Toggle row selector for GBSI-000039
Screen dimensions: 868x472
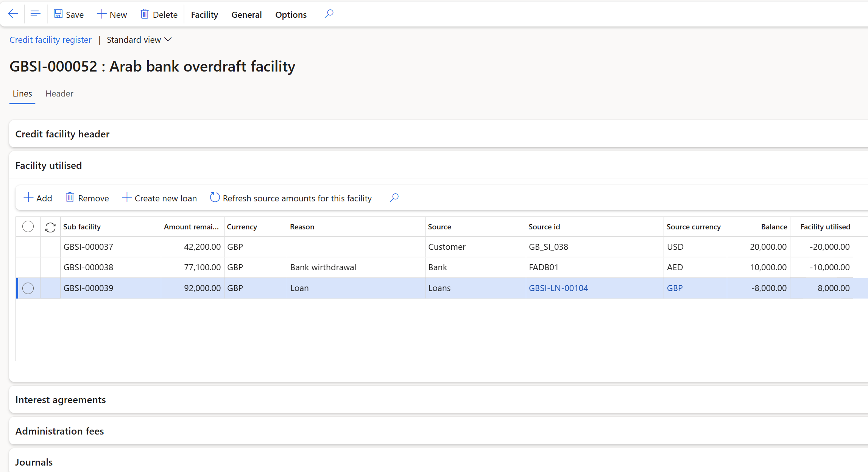[x=28, y=288]
